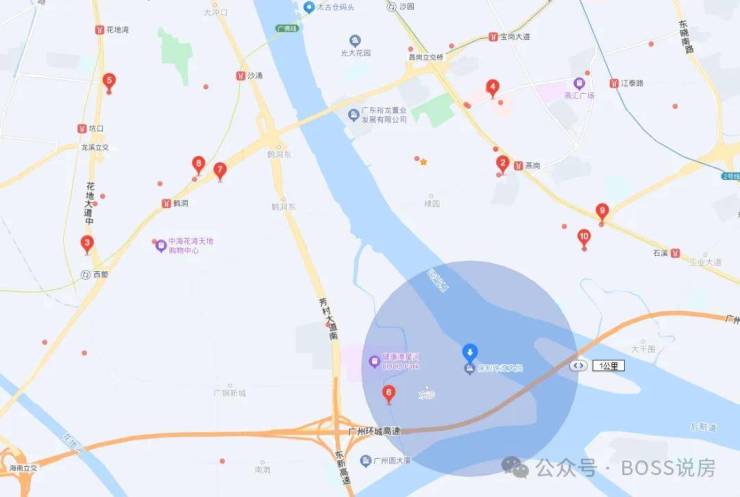Viewport: 740px width, 497px height.
Task: Click the radius handle beside 1公里
Action: point(578,366)
